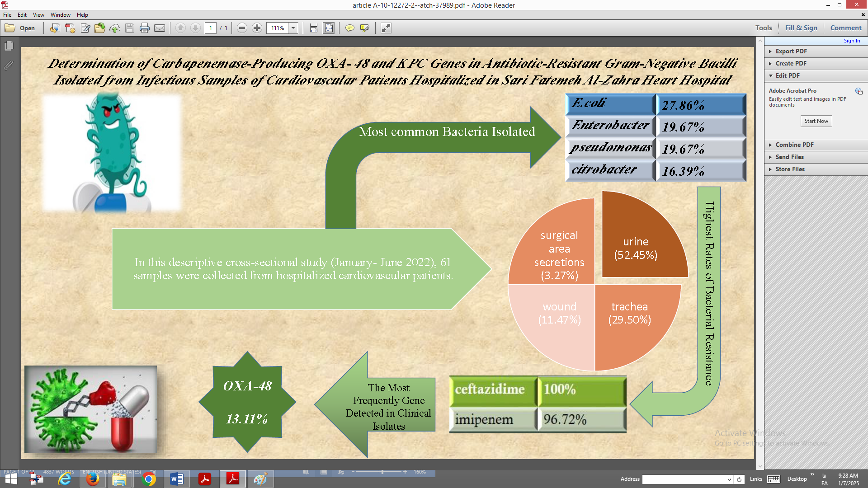This screenshot has height=488, width=868.
Task: Switch to the Comment pane
Action: (x=846, y=28)
